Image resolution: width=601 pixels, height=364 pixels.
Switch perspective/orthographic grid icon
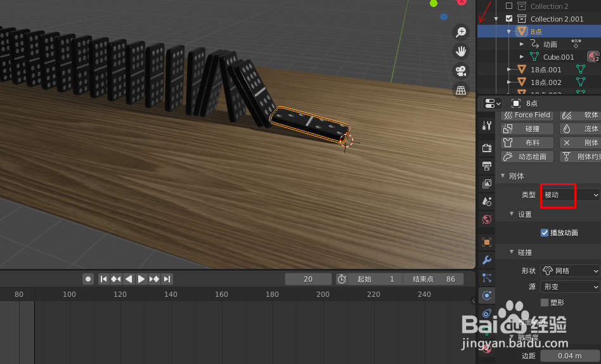[461, 91]
